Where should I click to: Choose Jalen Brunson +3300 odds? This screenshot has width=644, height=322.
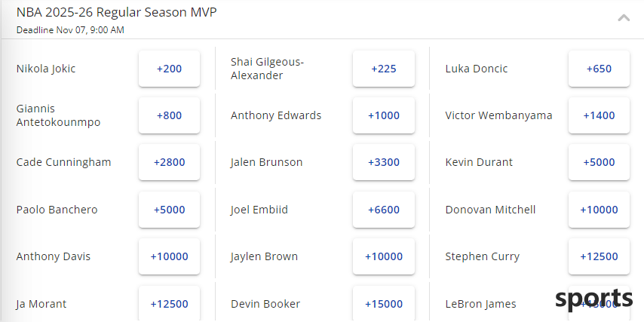(x=384, y=162)
